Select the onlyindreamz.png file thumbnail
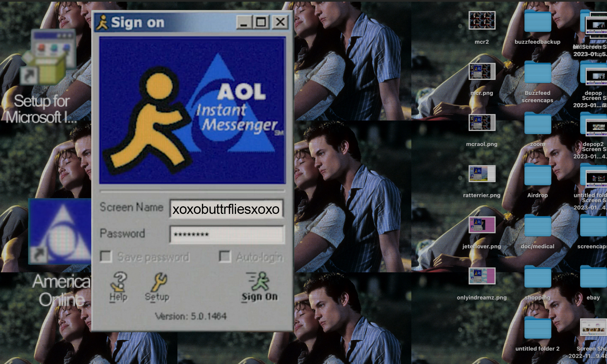Screen dimensions: 607x364 tap(482, 276)
